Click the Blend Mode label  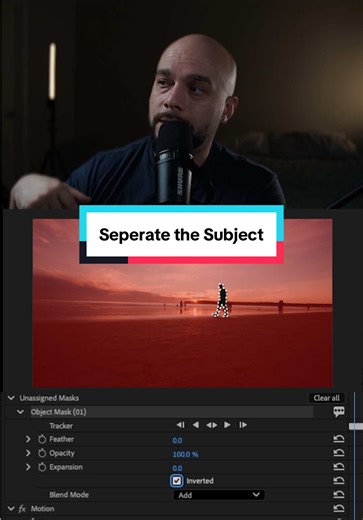coord(69,495)
